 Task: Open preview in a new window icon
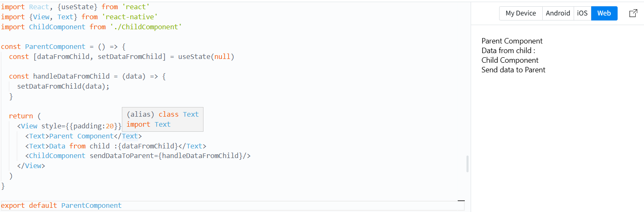[x=634, y=13]
